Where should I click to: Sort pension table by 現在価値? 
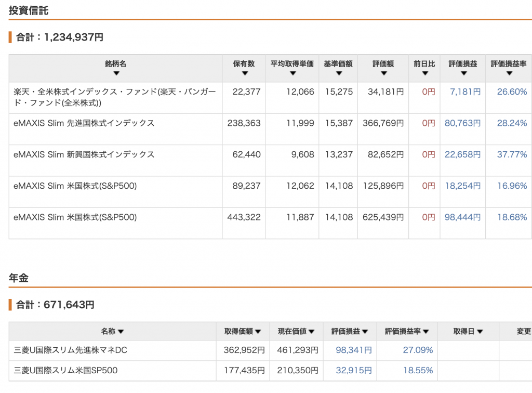(311, 332)
